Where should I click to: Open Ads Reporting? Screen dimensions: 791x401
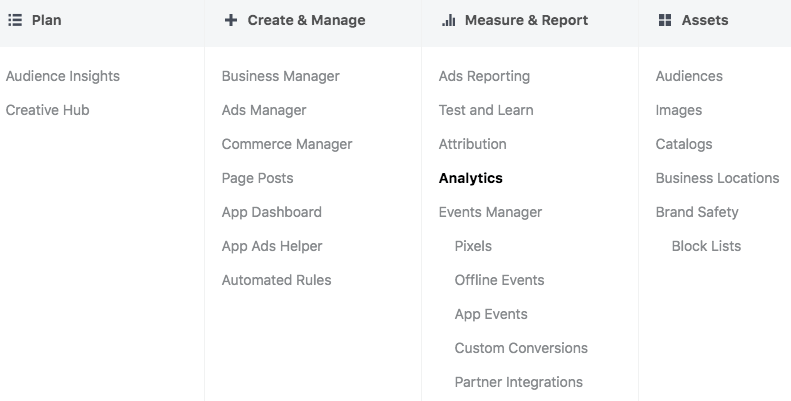tap(484, 76)
